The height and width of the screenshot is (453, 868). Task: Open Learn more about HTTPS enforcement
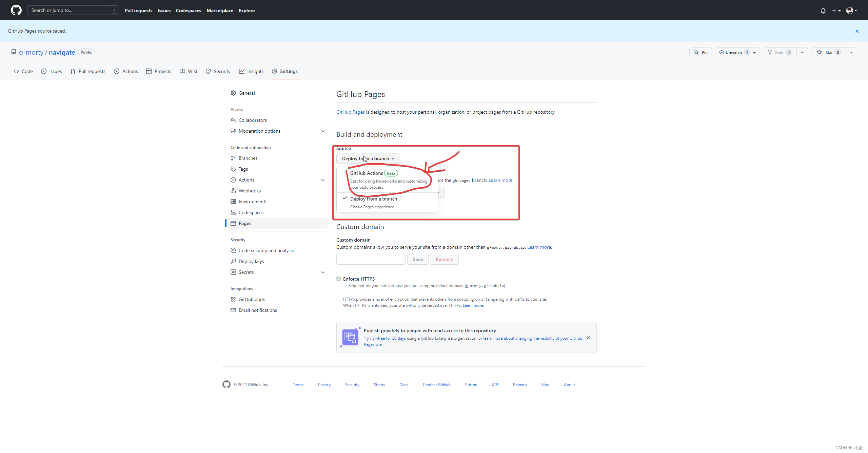[473, 305]
